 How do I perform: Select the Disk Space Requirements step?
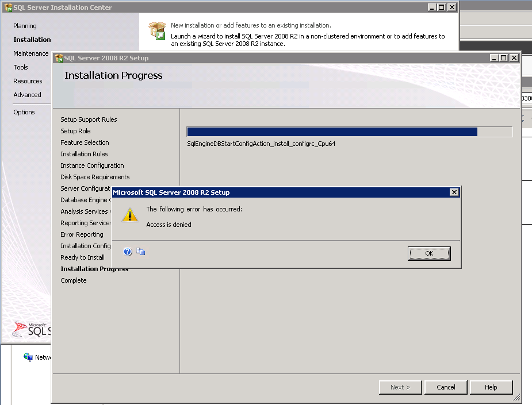click(95, 178)
